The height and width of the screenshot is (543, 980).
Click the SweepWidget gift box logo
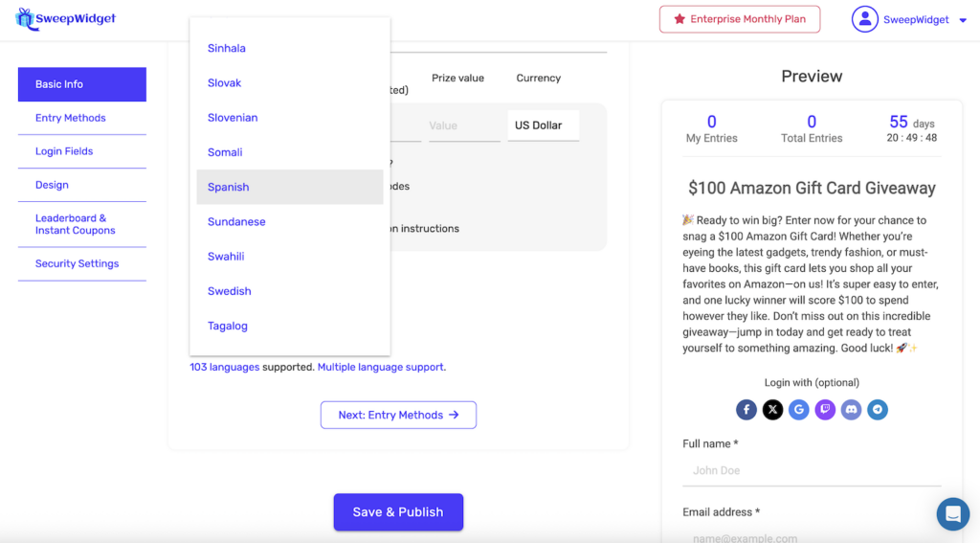(x=25, y=19)
